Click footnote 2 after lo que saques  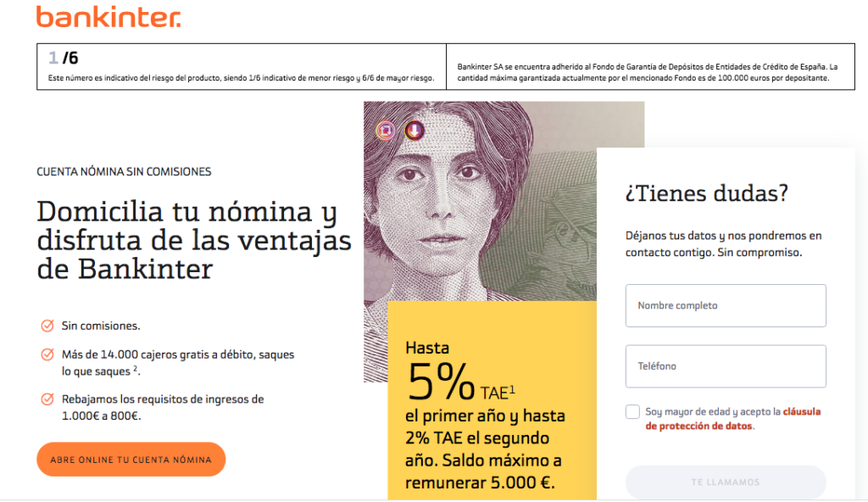click(135, 369)
